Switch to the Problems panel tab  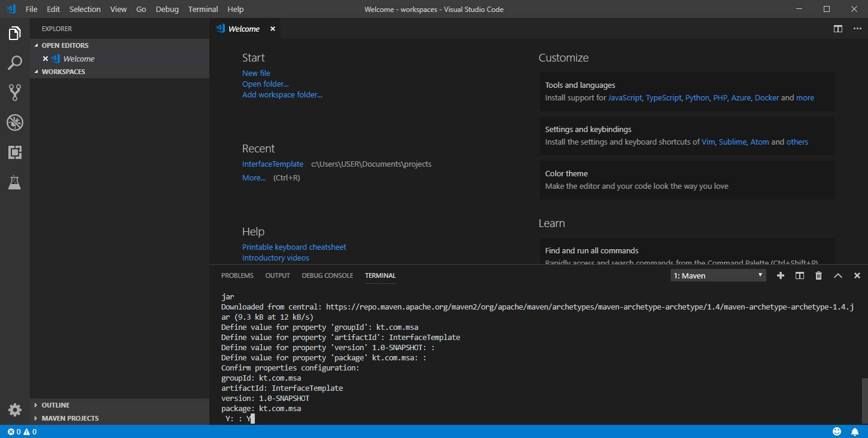click(237, 275)
